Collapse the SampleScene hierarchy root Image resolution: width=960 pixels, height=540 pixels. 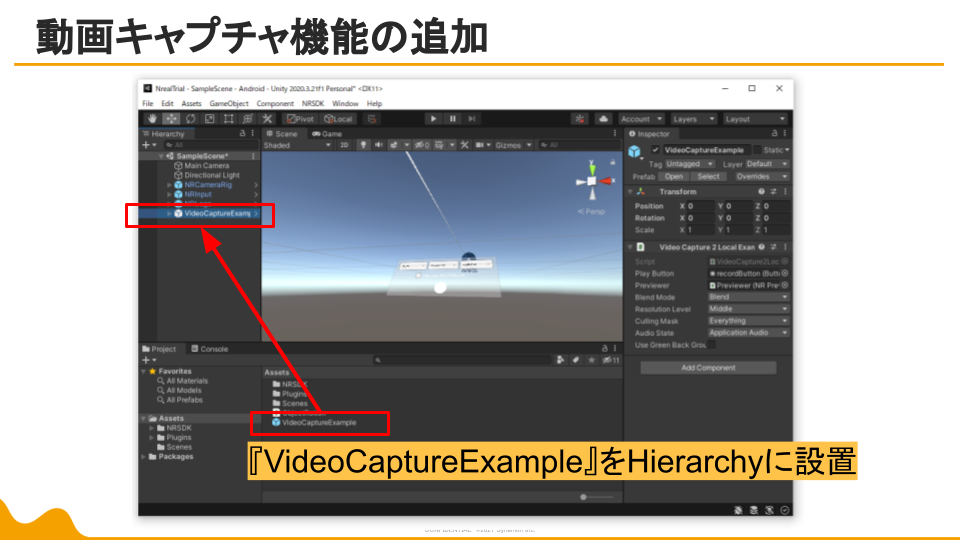(161, 156)
